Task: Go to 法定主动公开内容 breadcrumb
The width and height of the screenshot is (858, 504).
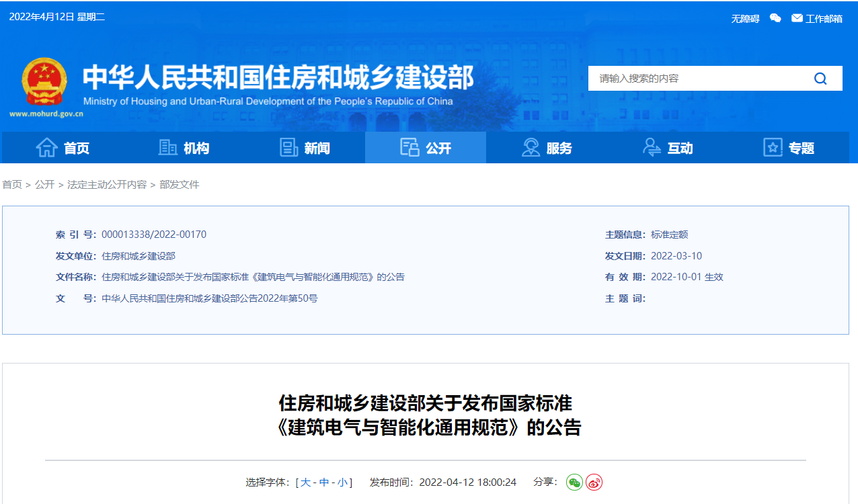Action: tap(107, 184)
